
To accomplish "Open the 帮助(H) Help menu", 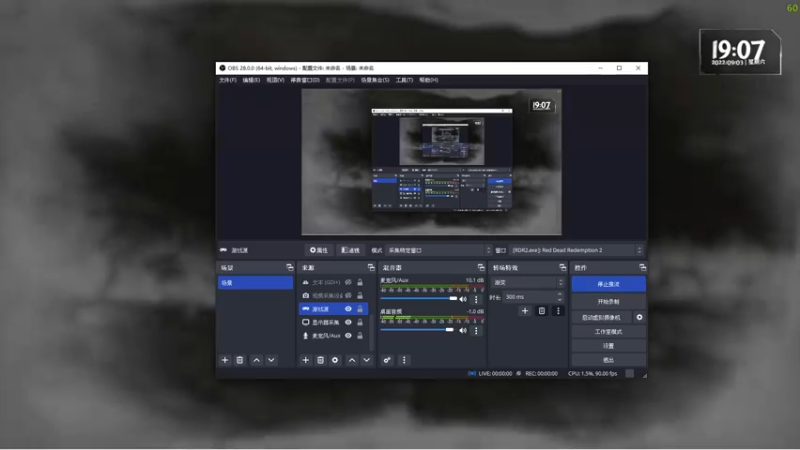I will pos(429,80).
